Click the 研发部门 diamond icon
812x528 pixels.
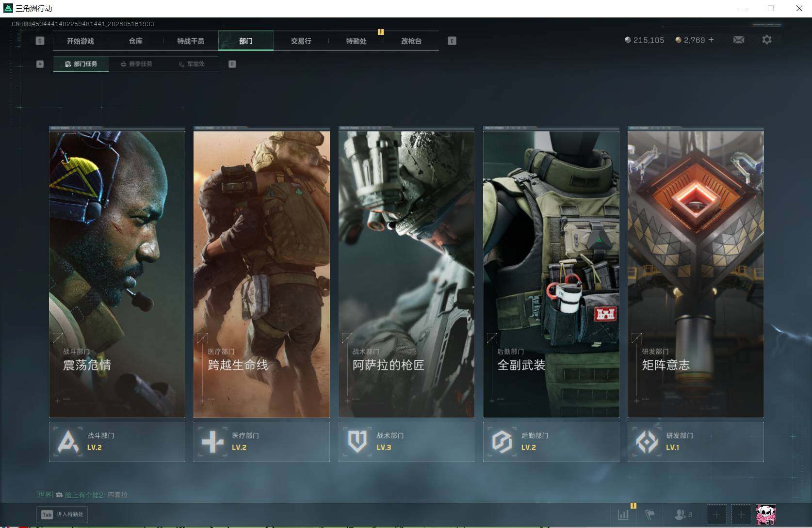point(647,441)
